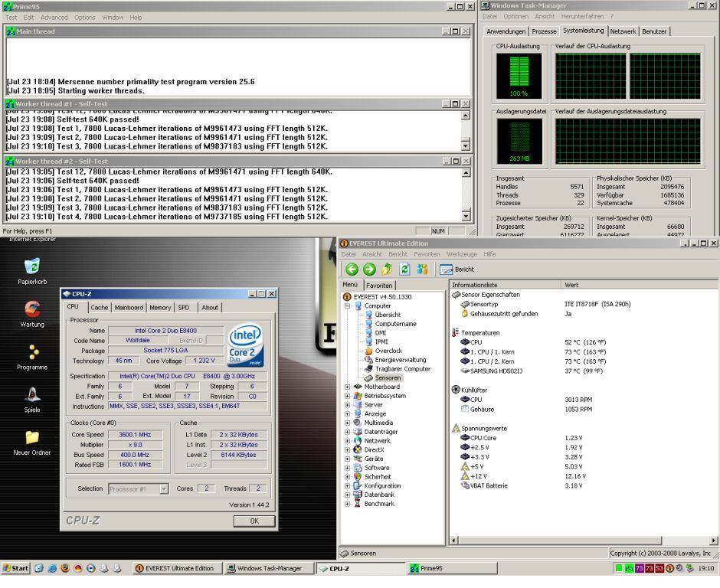Expand the Konfiguration tree node
Viewport: 720px width, 588px height.
[x=348, y=485]
